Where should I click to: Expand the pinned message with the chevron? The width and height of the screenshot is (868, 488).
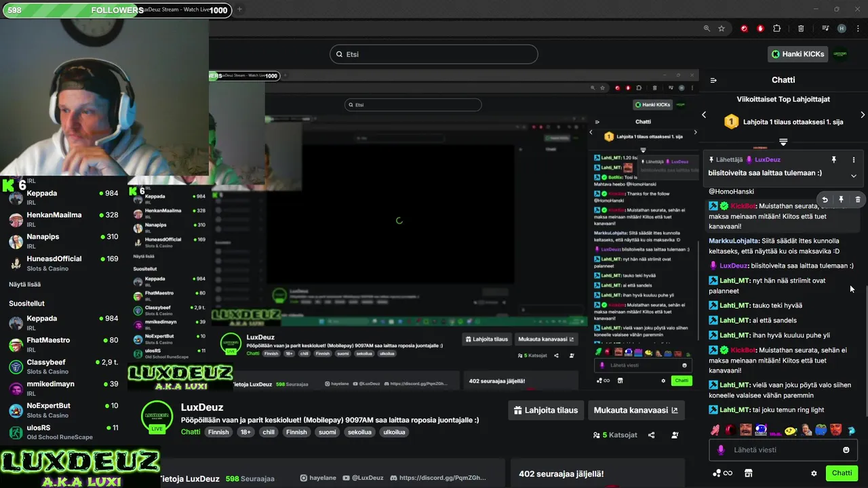click(x=854, y=176)
